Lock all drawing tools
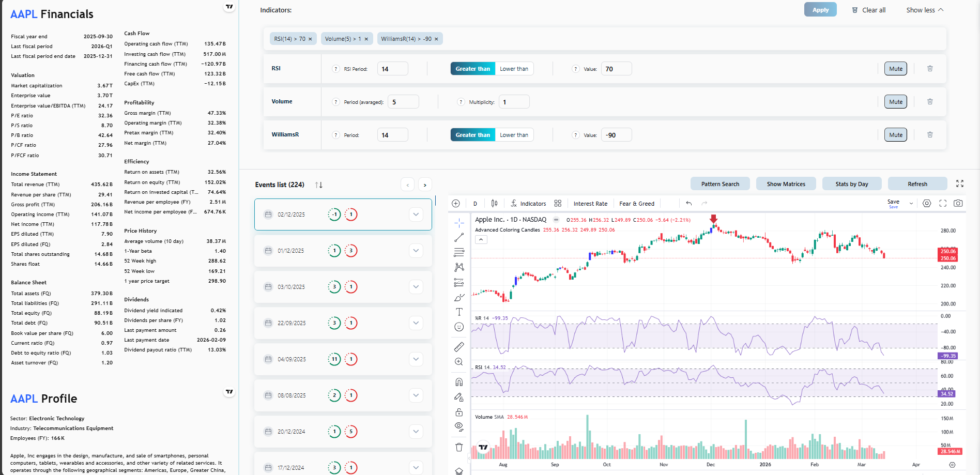 pos(459,412)
